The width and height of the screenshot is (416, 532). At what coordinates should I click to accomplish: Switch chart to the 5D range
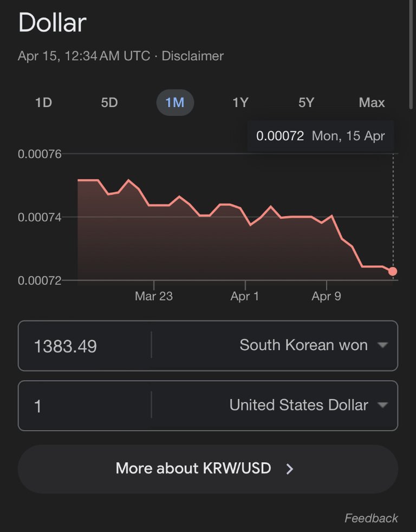pyautogui.click(x=109, y=102)
